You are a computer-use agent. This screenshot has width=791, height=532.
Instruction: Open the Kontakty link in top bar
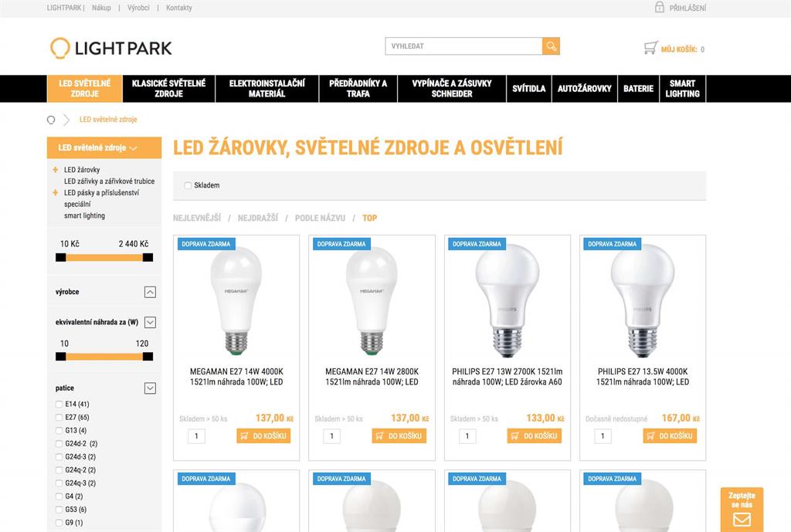pos(179,8)
